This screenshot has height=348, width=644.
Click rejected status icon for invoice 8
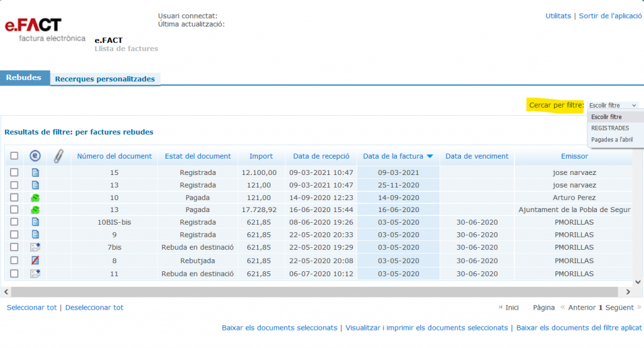[35, 261]
